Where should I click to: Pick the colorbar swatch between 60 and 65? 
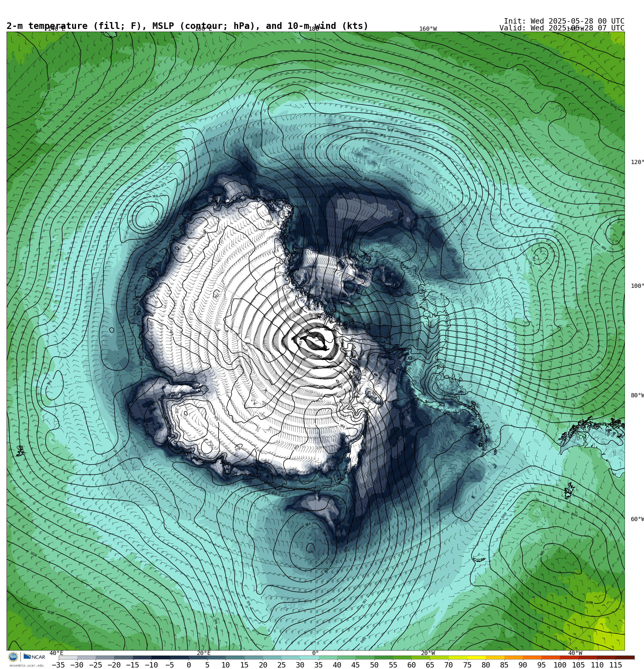(x=421, y=657)
